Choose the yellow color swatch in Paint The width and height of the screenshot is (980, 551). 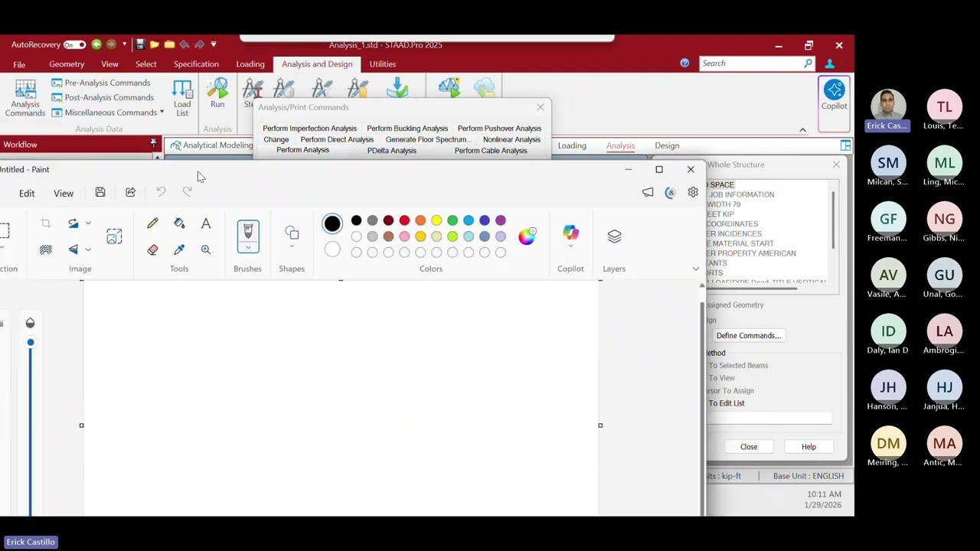(x=436, y=220)
